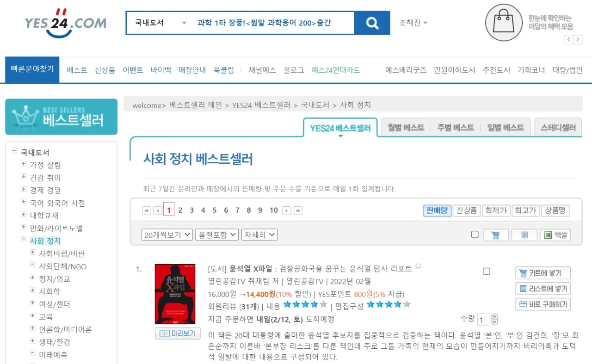Go to page 5 of results
The image size is (592, 364).
[215, 210]
